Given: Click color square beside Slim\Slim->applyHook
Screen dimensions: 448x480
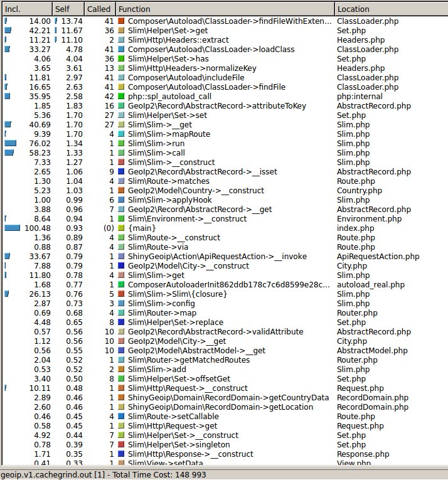Looking at the screenshot, I should click(x=121, y=200).
